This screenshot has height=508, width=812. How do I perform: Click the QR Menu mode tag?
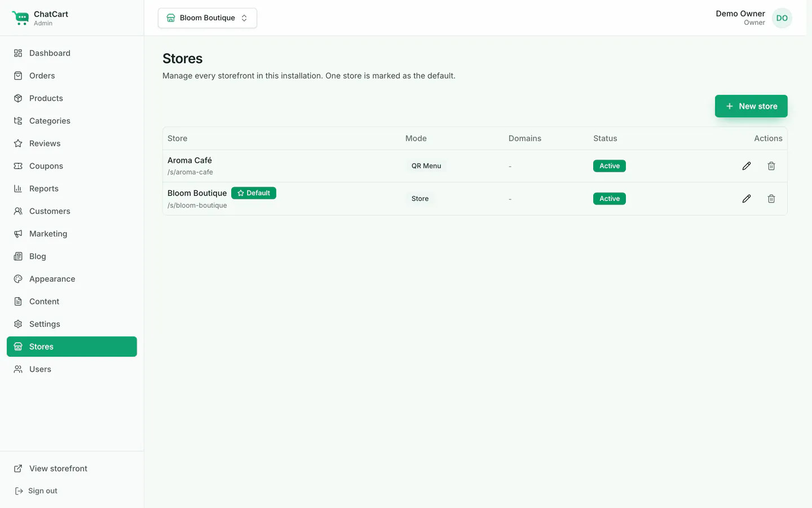pos(426,166)
